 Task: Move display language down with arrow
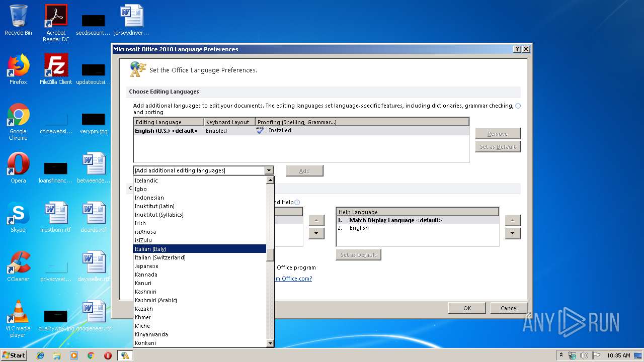tap(316, 233)
